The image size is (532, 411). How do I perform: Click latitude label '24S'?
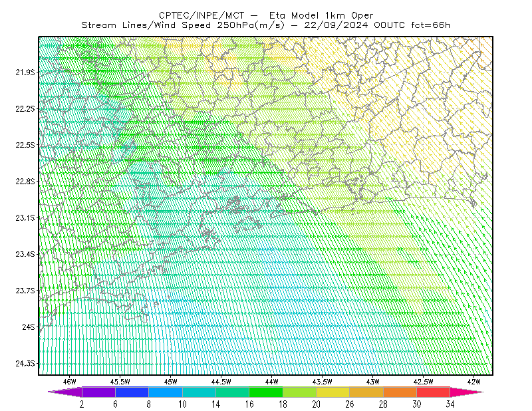click(x=29, y=327)
